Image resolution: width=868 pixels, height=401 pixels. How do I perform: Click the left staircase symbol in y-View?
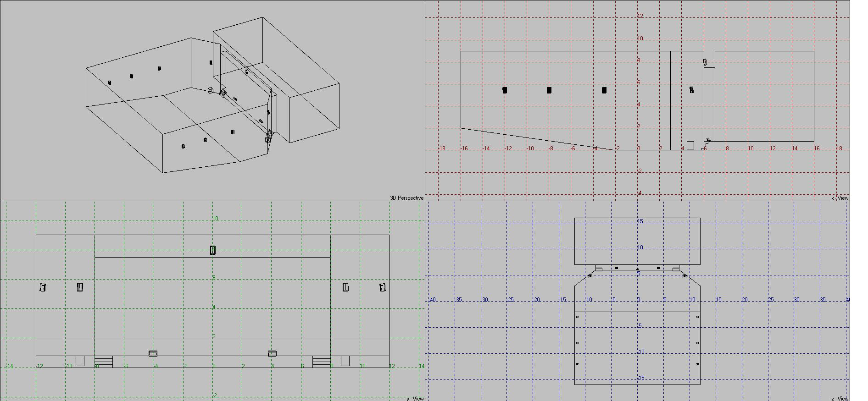click(104, 362)
